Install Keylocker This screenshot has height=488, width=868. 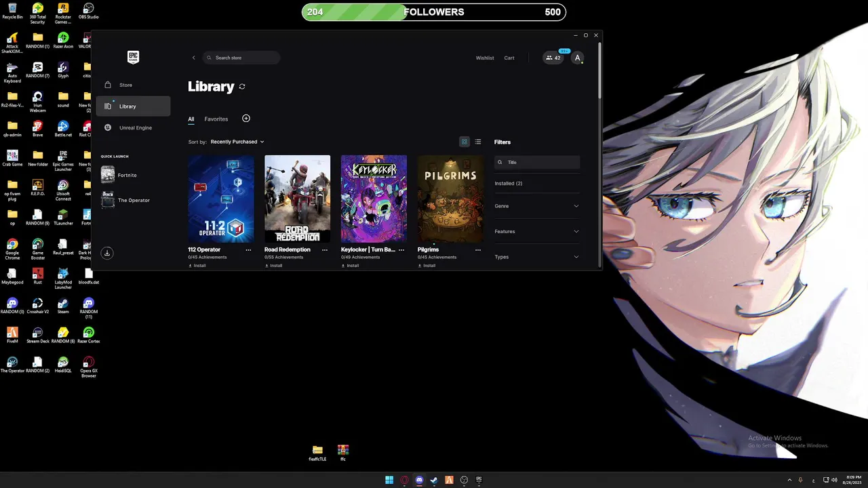point(350,266)
